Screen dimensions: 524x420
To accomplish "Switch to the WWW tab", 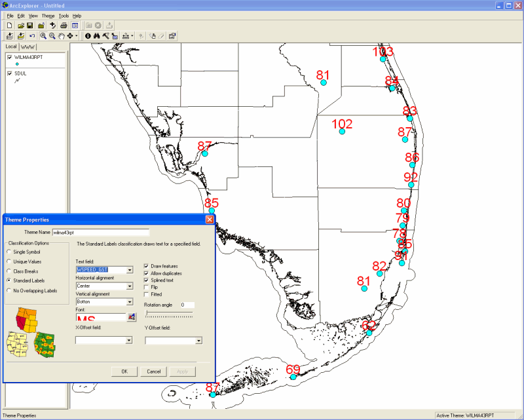I will click(28, 47).
